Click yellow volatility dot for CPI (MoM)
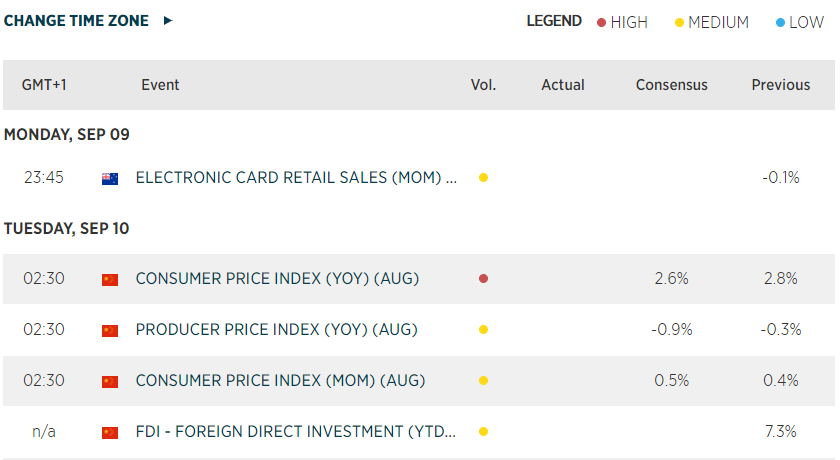This screenshot has height=460, width=840. pyautogui.click(x=483, y=381)
